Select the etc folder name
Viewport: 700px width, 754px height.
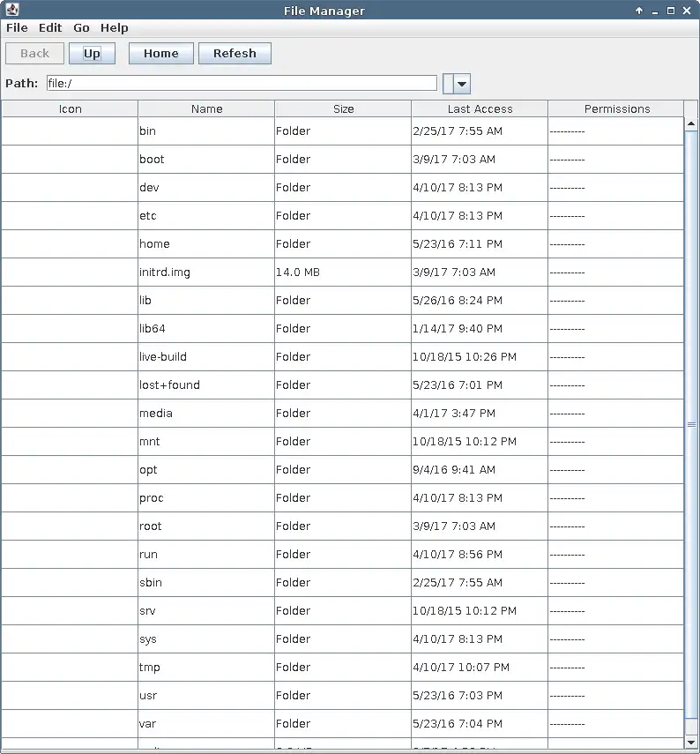(x=148, y=216)
